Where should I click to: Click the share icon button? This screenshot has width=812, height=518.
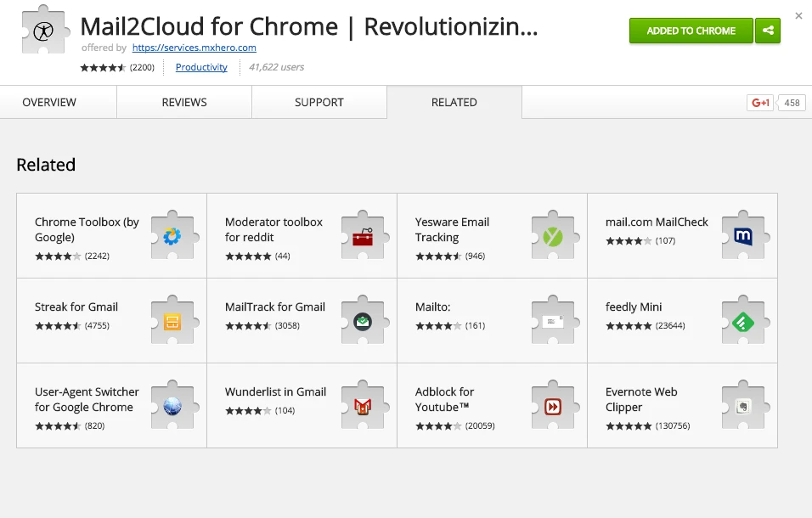[x=768, y=31]
